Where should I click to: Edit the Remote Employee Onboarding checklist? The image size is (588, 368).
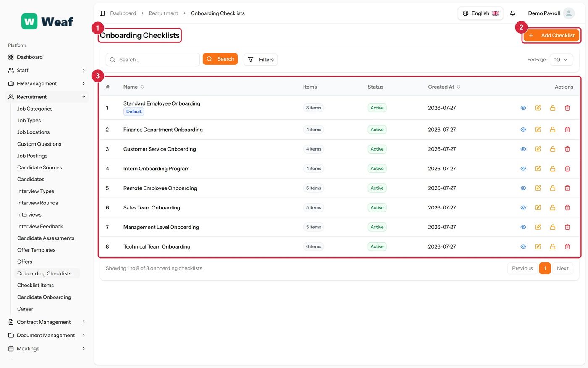(538, 188)
